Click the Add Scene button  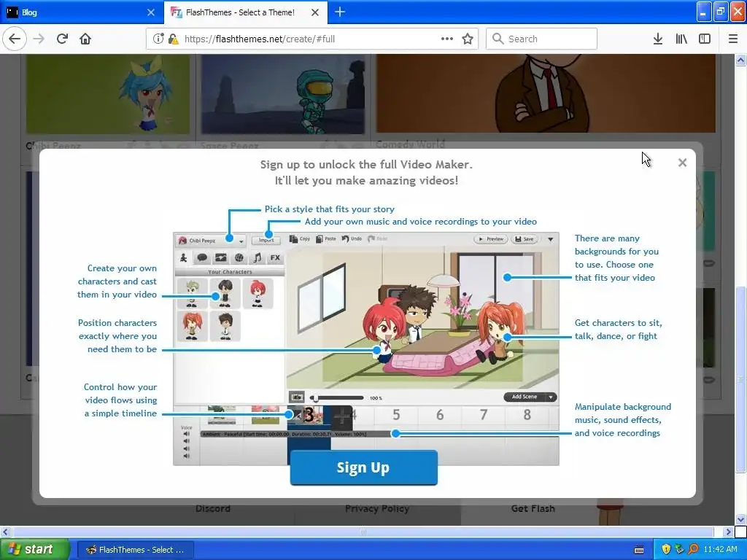(524, 397)
